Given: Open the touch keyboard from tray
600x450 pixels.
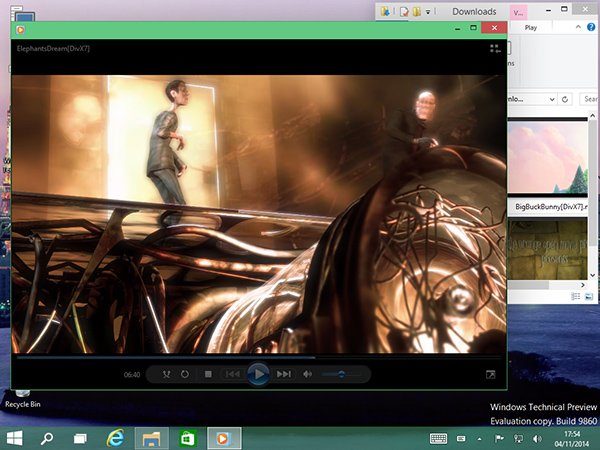Looking at the screenshot, I should 438,439.
